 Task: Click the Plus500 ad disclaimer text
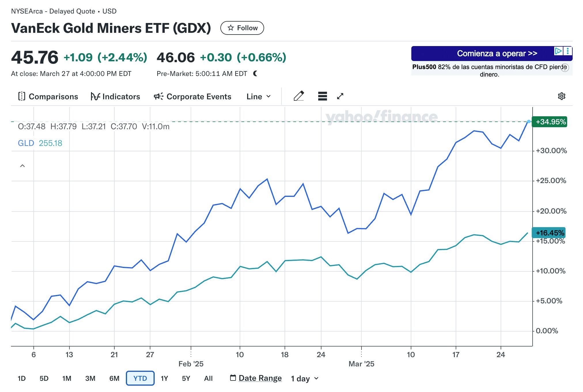tap(489, 71)
